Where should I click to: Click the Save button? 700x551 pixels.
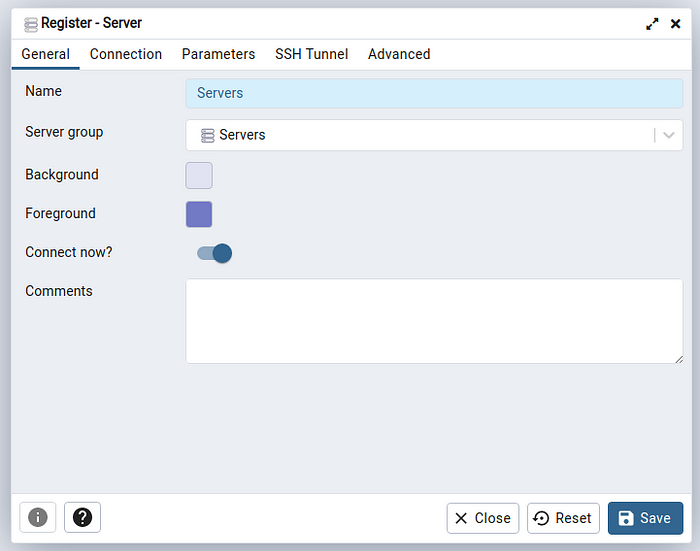pyautogui.click(x=646, y=518)
